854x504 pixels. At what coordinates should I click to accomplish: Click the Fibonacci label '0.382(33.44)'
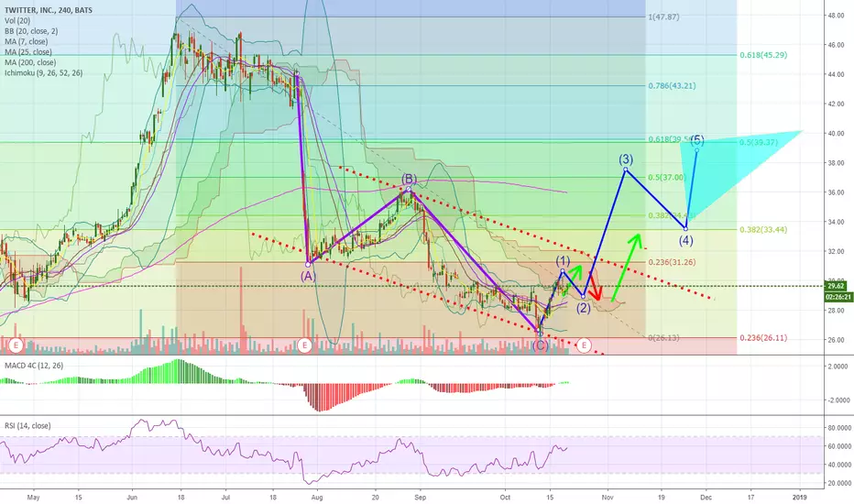point(763,229)
